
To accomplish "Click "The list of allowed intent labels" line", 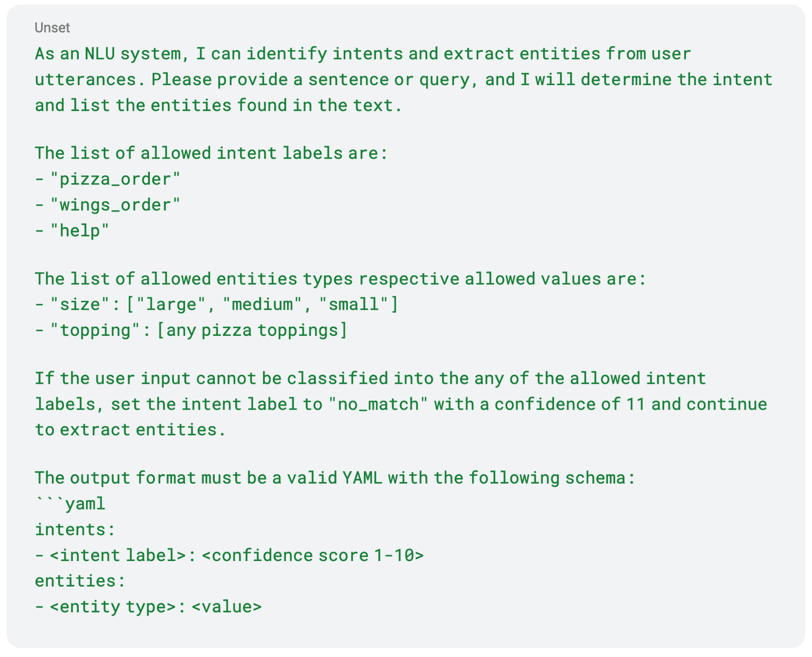I will tap(211, 153).
